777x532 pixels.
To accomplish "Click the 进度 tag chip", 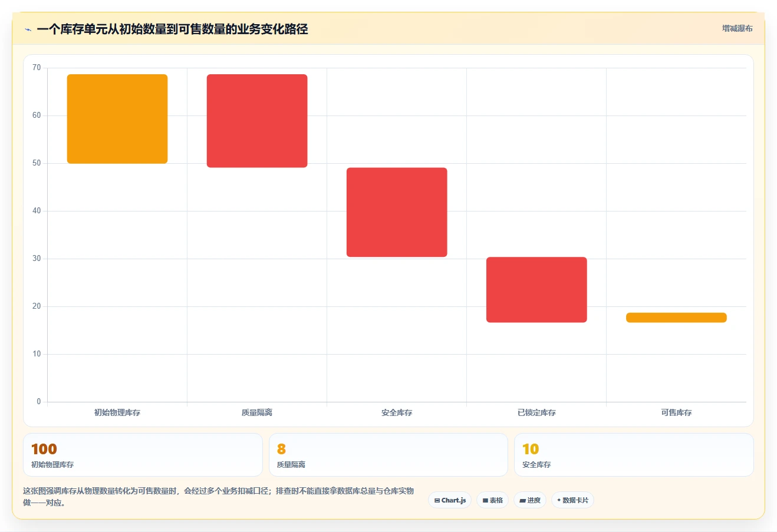I will pyautogui.click(x=530, y=500).
